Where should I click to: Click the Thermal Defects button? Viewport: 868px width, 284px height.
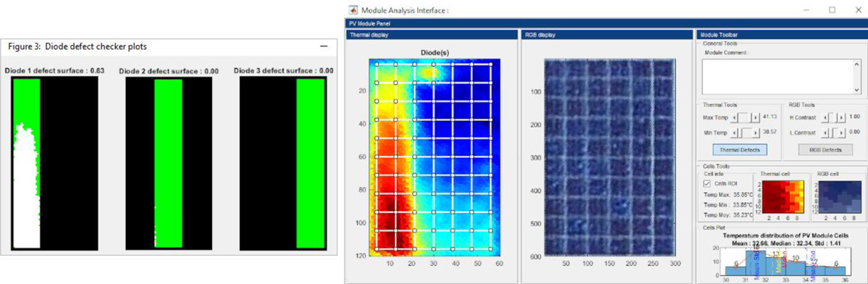click(x=739, y=150)
